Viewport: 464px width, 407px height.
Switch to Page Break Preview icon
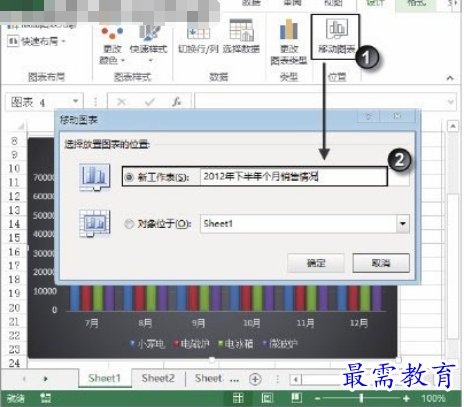tap(296, 398)
